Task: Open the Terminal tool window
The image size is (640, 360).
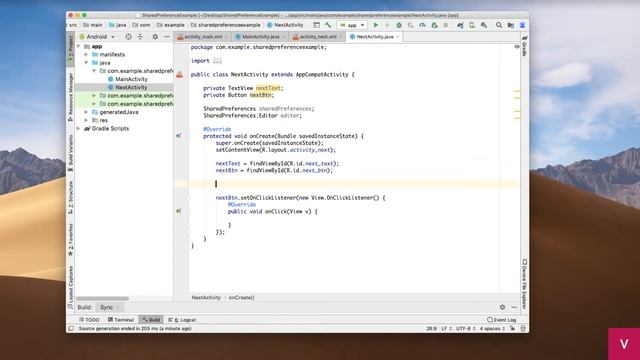Action: point(121,320)
